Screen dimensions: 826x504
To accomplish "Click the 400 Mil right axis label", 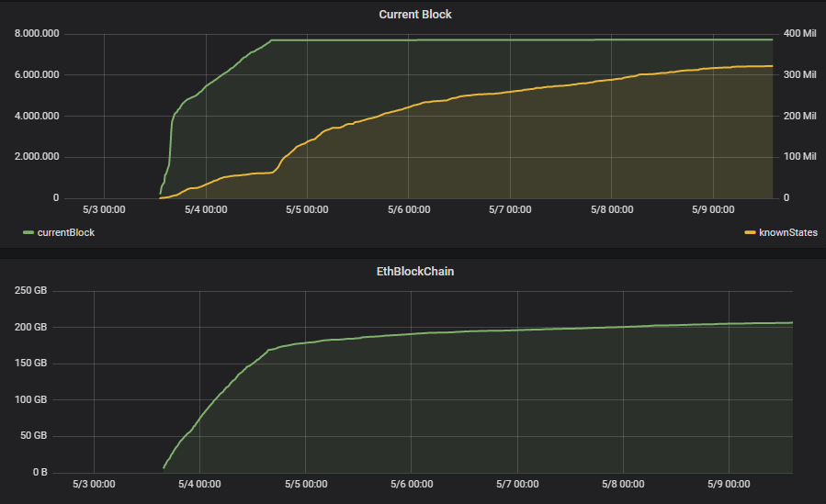I will [x=799, y=34].
